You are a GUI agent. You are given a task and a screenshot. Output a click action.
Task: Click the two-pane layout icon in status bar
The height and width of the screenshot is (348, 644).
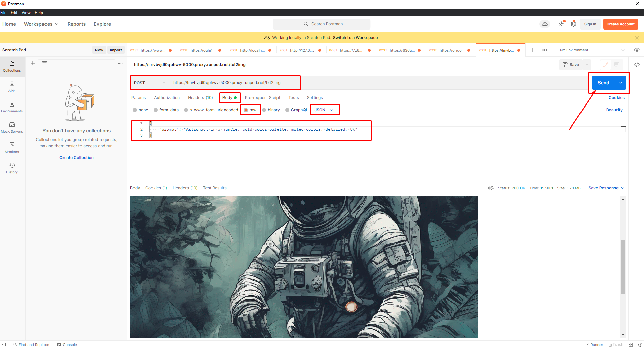631,345
